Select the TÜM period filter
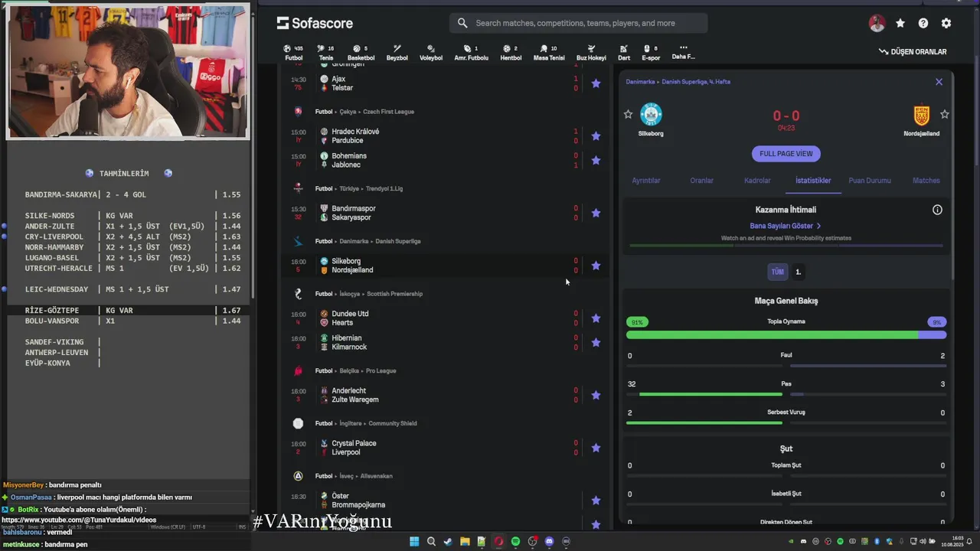 point(777,272)
